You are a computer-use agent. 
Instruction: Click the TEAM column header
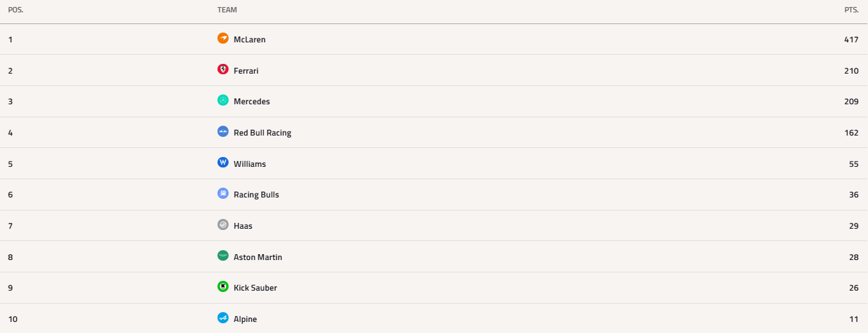point(227,10)
